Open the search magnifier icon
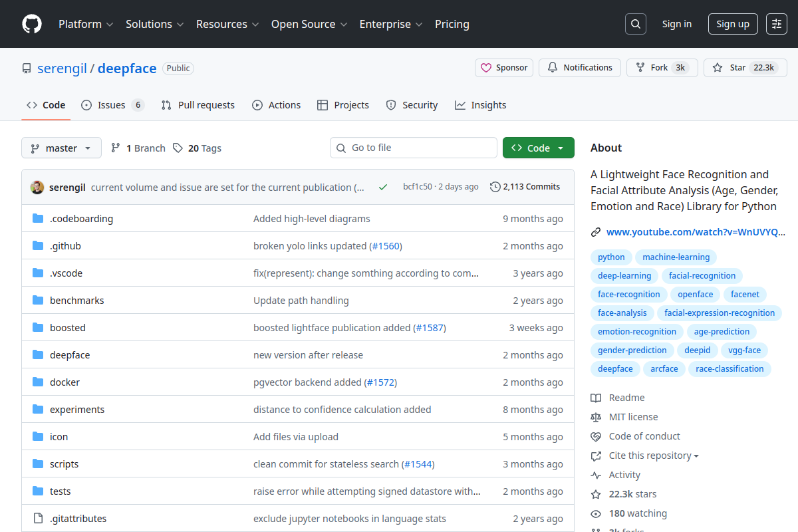Image resolution: width=798 pixels, height=532 pixels. [x=635, y=24]
